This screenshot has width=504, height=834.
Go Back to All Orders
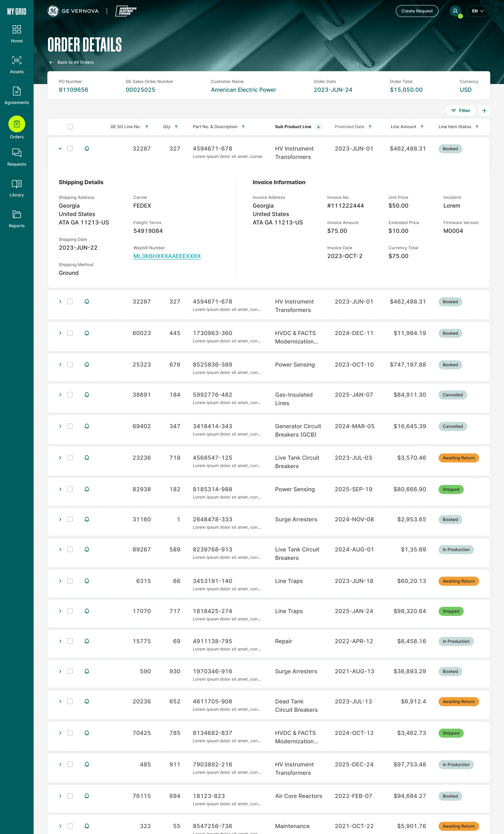pos(71,62)
